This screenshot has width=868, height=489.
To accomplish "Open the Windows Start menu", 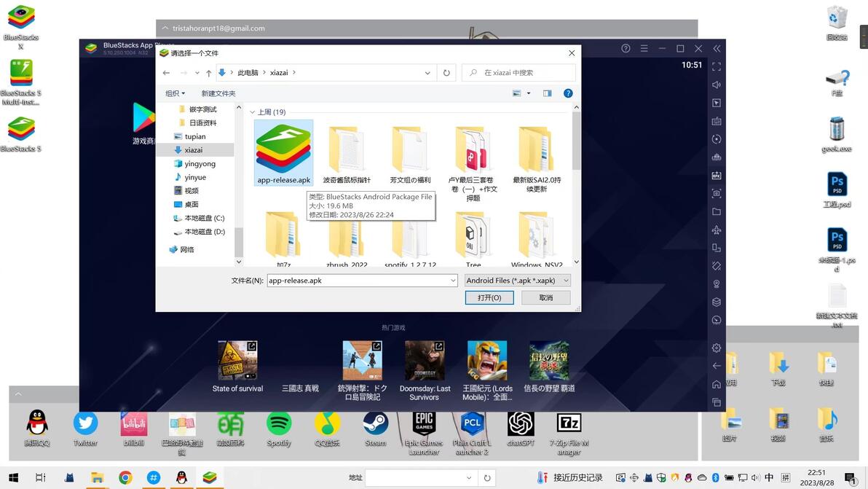I will point(13,477).
